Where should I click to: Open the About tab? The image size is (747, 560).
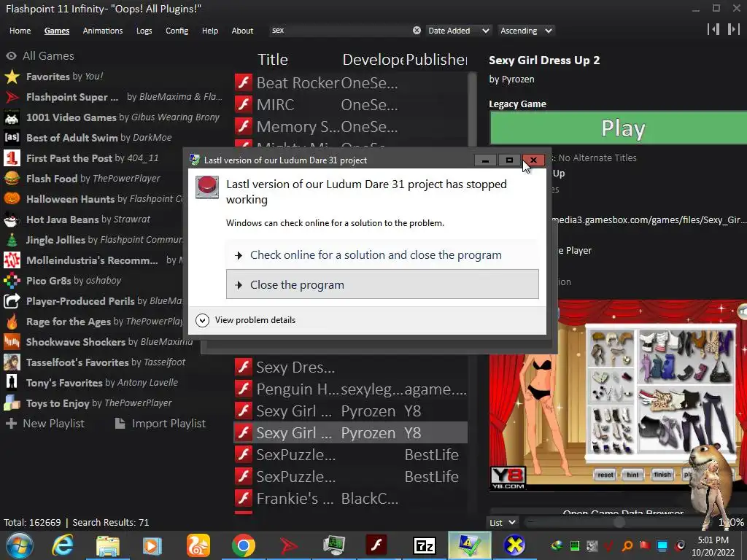coord(242,31)
